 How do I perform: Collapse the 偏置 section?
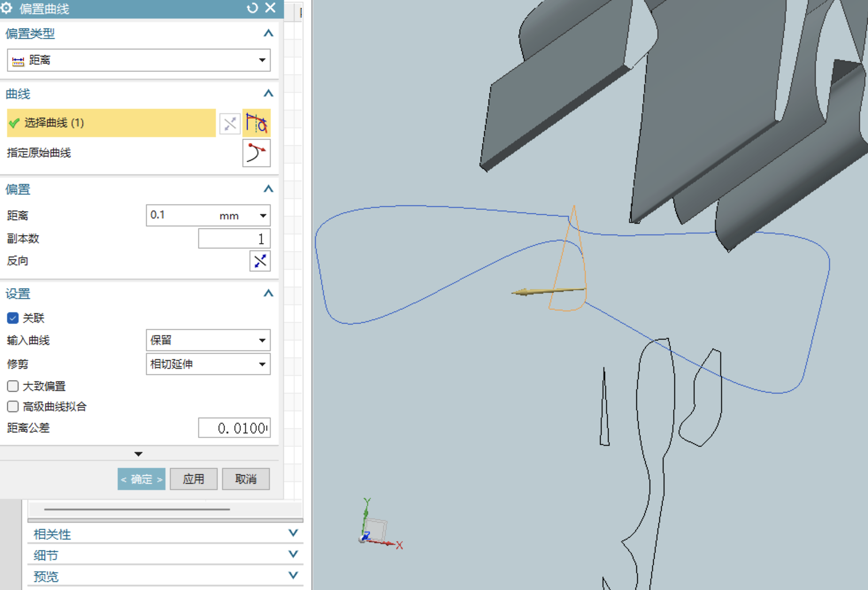tap(268, 189)
